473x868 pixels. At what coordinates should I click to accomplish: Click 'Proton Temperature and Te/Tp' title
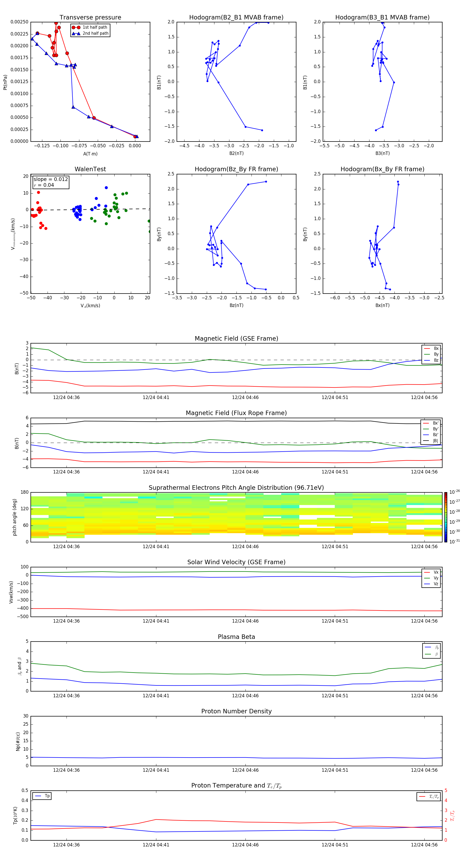point(236,786)
